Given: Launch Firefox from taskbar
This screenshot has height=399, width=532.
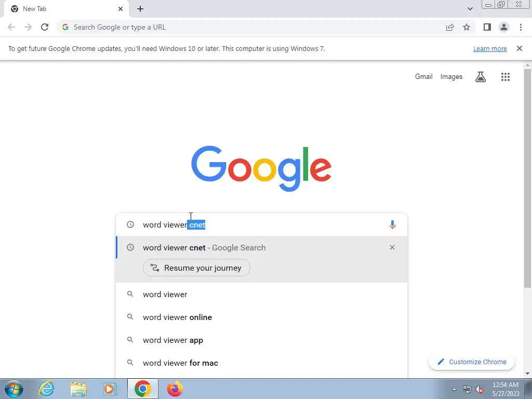Looking at the screenshot, I should (175, 389).
